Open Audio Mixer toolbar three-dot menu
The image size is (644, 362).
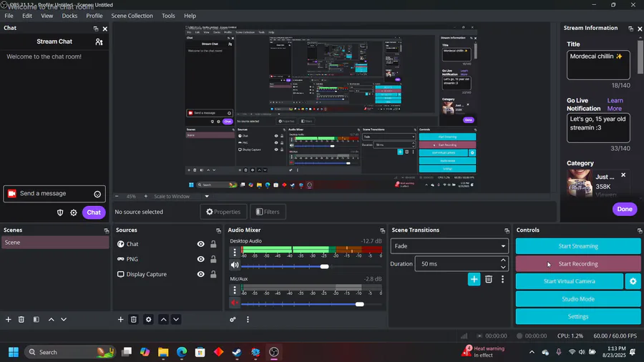click(x=248, y=319)
